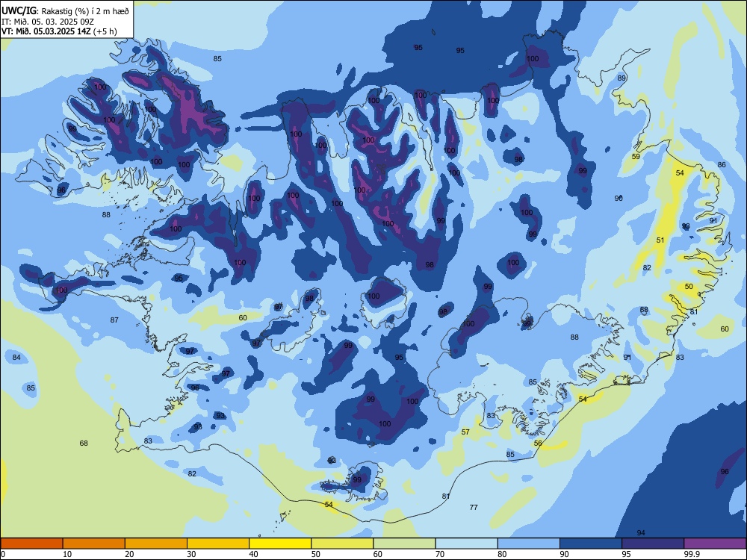Image resolution: width=747 pixels, height=560 pixels.
Task: Click the bright yellow 40–50 legend swatch
Action: [x=280, y=544]
